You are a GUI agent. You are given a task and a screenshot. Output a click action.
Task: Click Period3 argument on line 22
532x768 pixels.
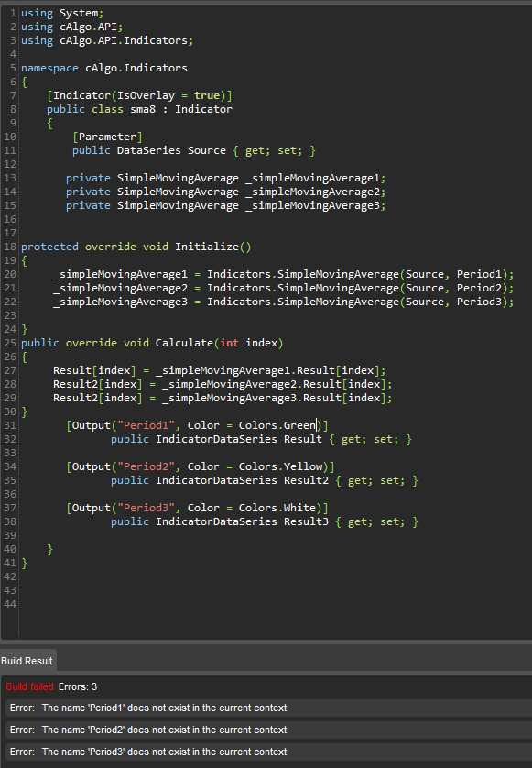point(479,302)
